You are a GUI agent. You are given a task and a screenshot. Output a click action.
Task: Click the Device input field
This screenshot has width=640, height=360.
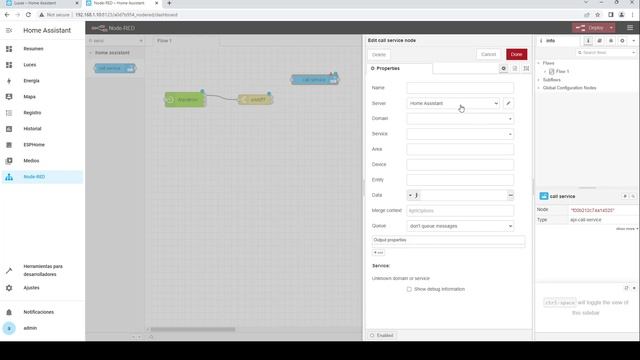click(x=460, y=164)
